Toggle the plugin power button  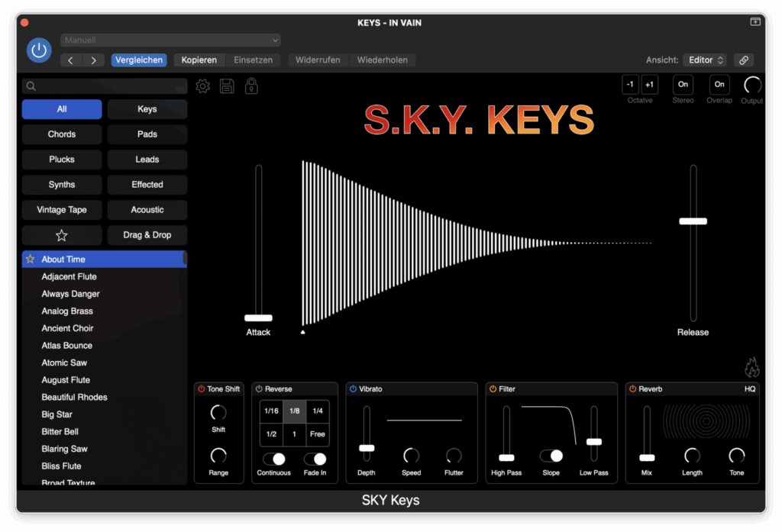pyautogui.click(x=39, y=50)
